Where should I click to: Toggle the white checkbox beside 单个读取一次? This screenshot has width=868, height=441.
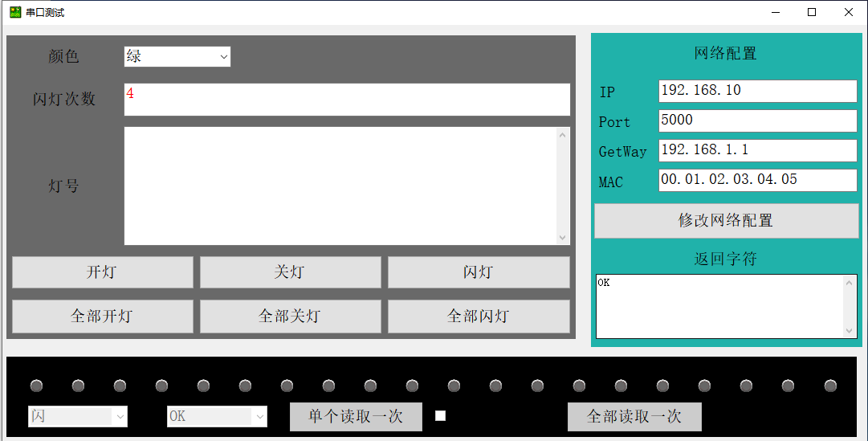[x=441, y=415]
